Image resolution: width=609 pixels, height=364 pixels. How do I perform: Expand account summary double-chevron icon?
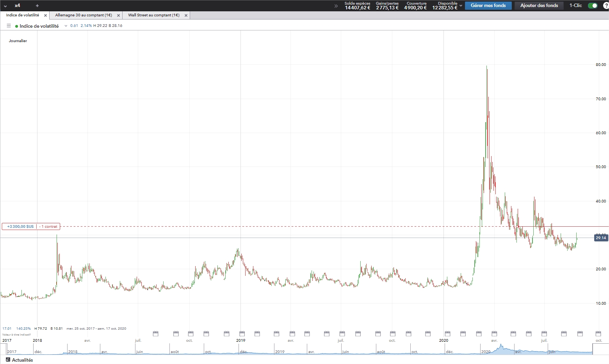(336, 6)
